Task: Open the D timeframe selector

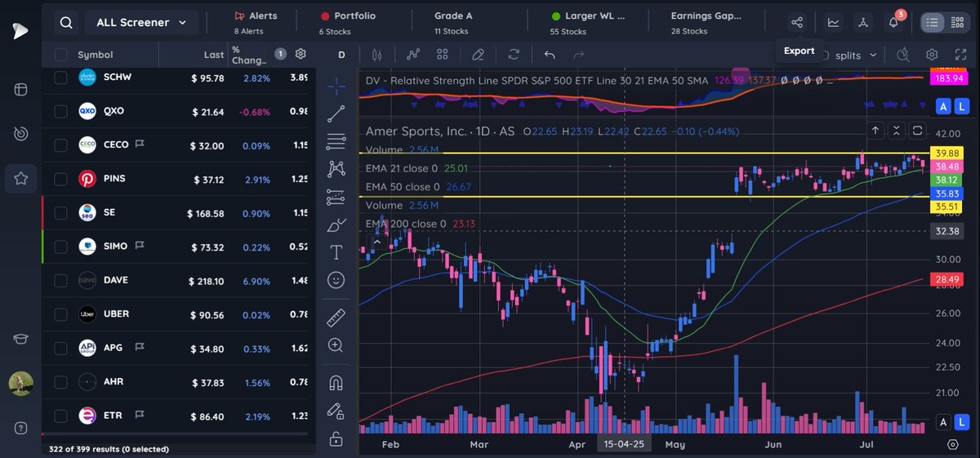Action: click(x=341, y=55)
